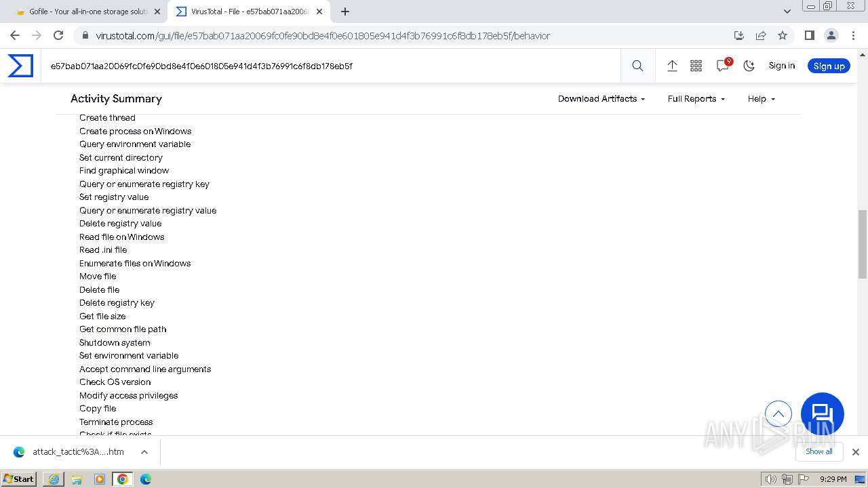Select 'Check OS version' text
The height and width of the screenshot is (488, 868).
pos(115,382)
